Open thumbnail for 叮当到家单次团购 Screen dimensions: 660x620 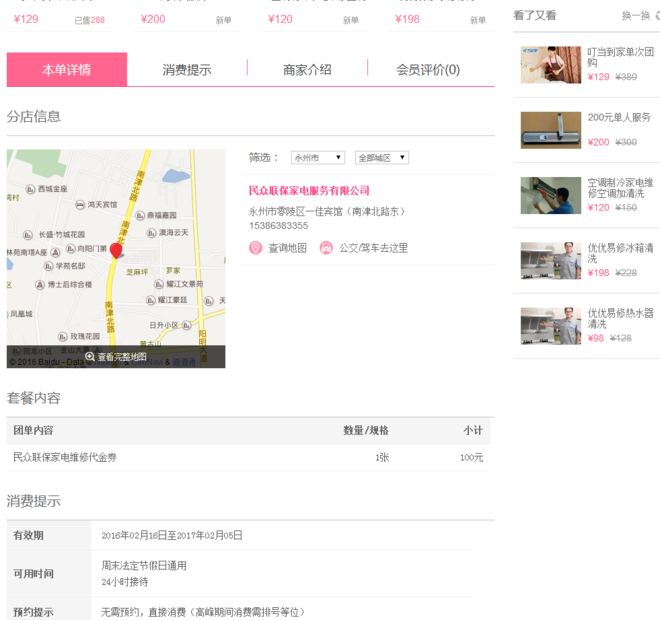click(x=551, y=65)
